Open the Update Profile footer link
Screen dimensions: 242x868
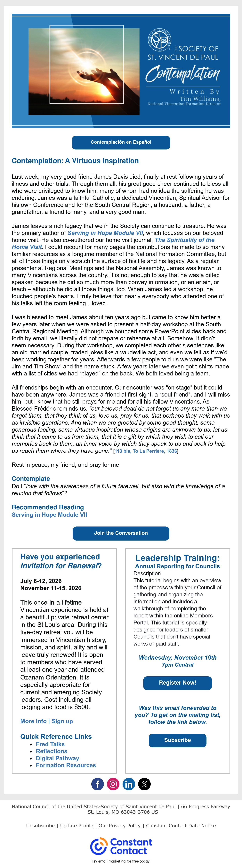(77, 825)
